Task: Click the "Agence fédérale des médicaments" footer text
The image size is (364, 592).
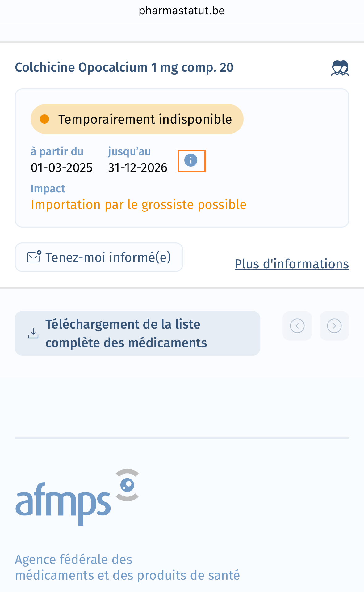Action: [127, 567]
